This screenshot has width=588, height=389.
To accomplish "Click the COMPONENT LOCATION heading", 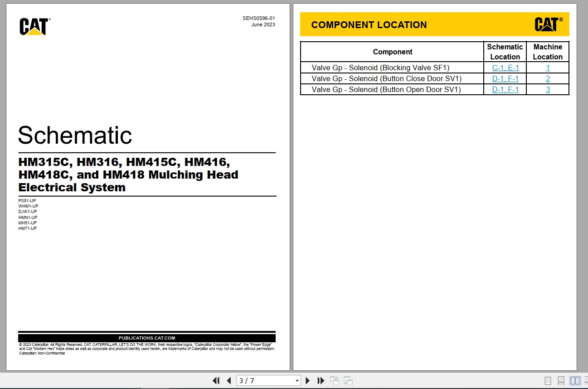I will 369,25.
